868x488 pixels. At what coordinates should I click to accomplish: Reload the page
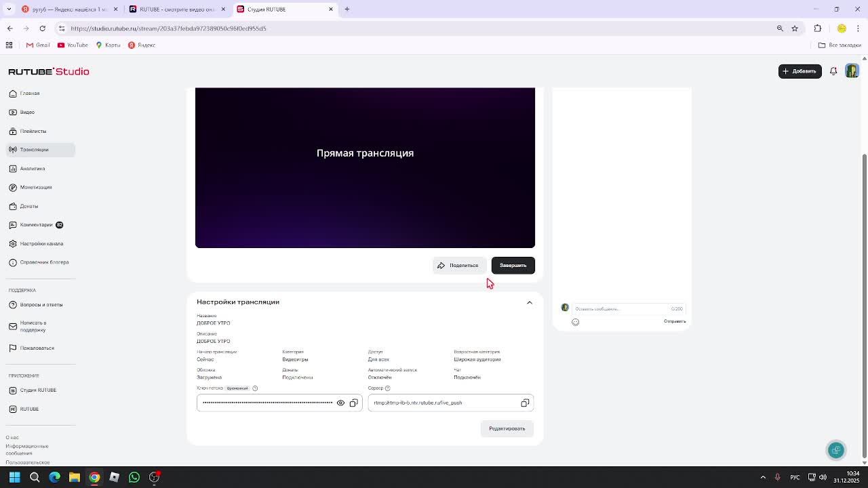42,28
